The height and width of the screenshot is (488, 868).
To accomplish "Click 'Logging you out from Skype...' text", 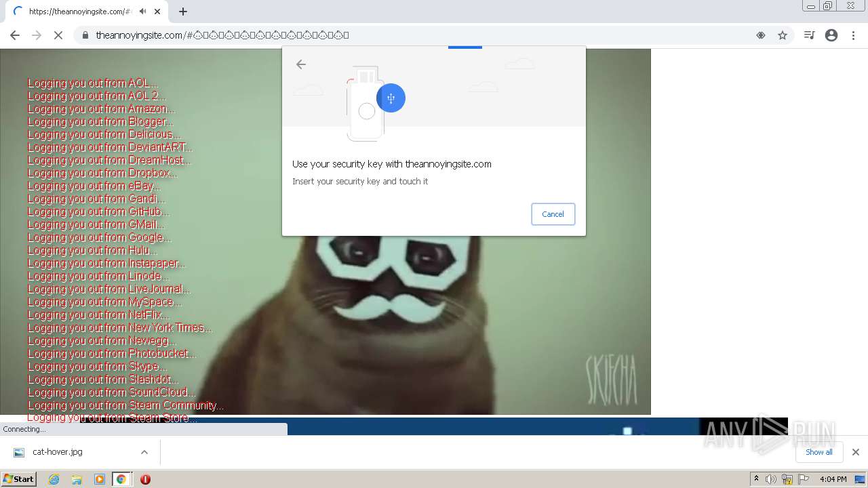I will (97, 366).
